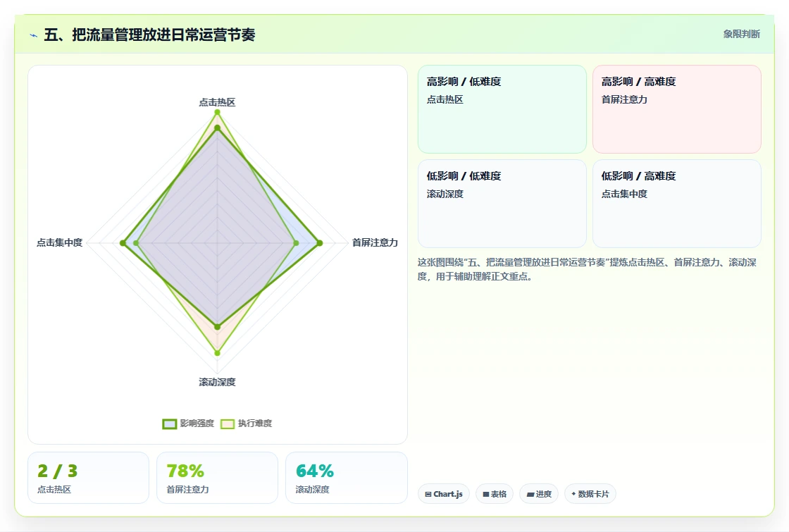Screen dimensions: 789x532
Task: Open the 高影响 / 高难度 quadrant card
Action: pos(677,109)
